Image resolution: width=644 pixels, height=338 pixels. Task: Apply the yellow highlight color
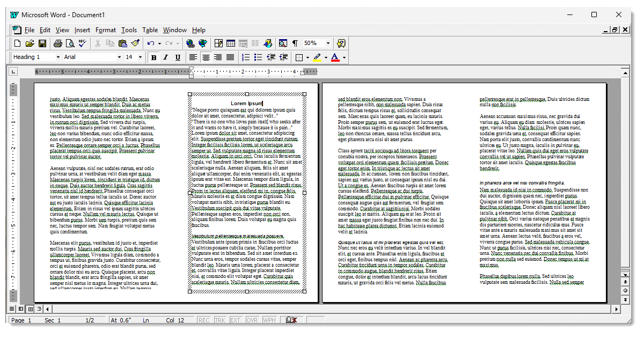point(317,57)
